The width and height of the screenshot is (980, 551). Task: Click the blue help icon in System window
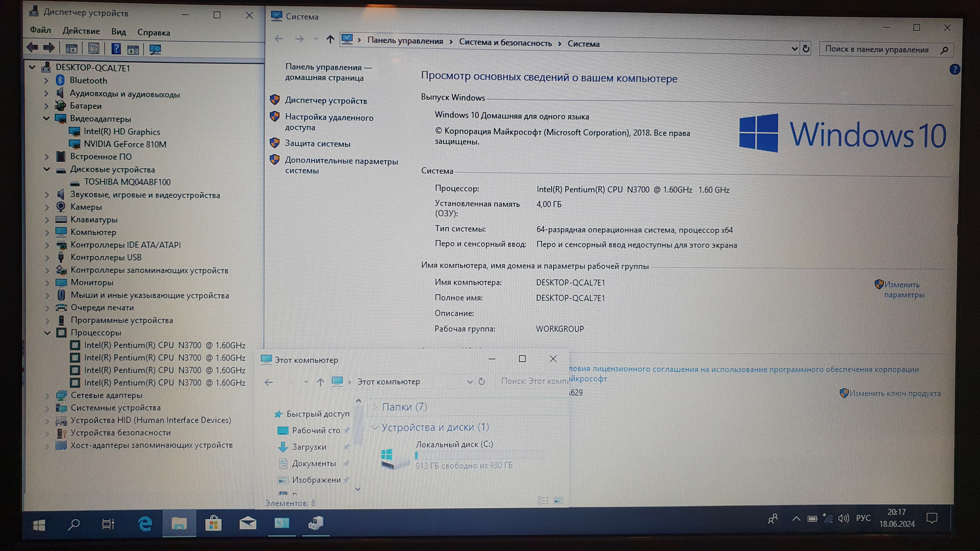click(x=954, y=69)
